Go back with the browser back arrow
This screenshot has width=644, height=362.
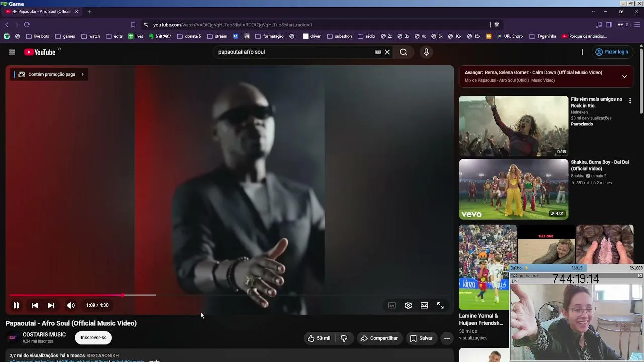(x=7, y=25)
